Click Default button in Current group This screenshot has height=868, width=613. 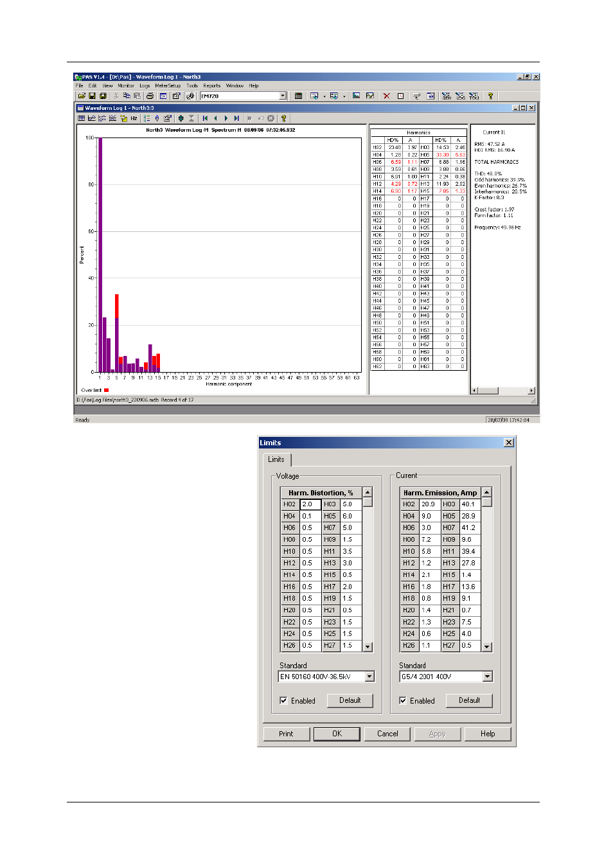point(469,700)
